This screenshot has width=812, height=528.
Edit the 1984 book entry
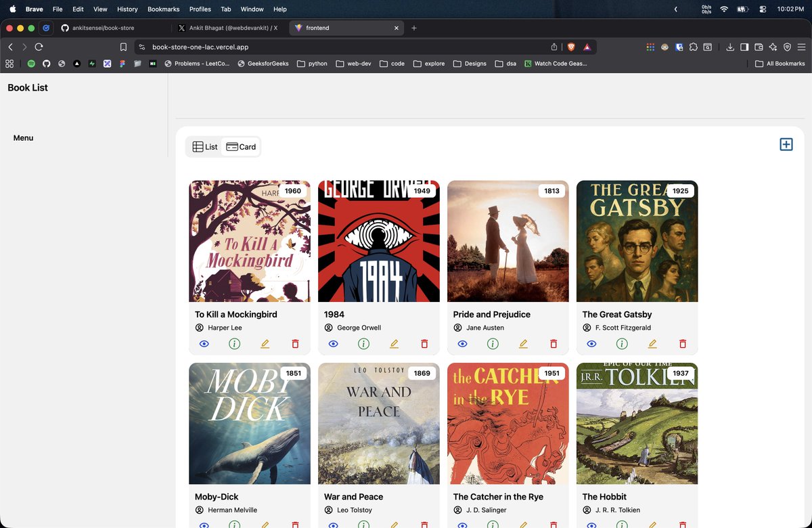coord(394,344)
